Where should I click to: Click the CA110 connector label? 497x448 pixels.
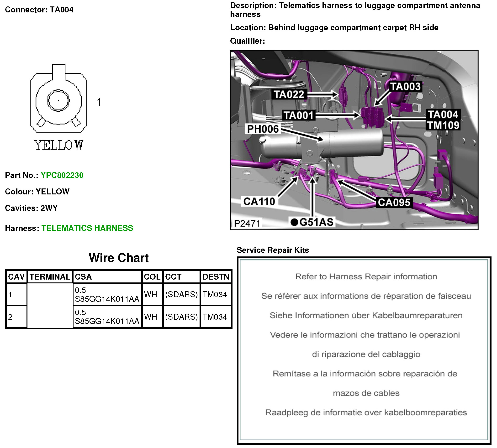259,201
